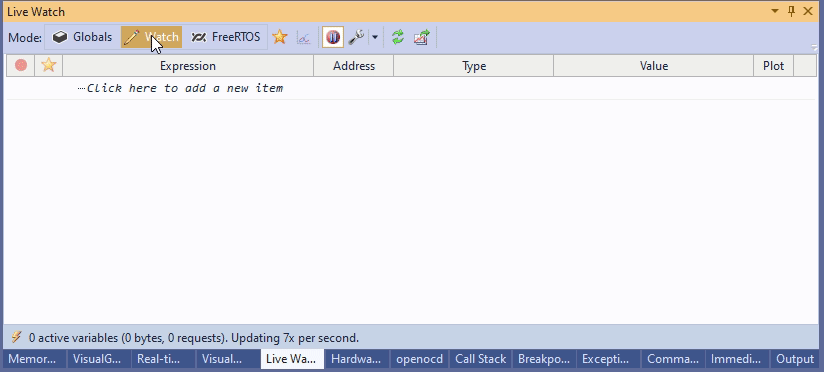Click the green refresh arrows icon
Viewport: 824px width, 372px height.
[x=398, y=37]
